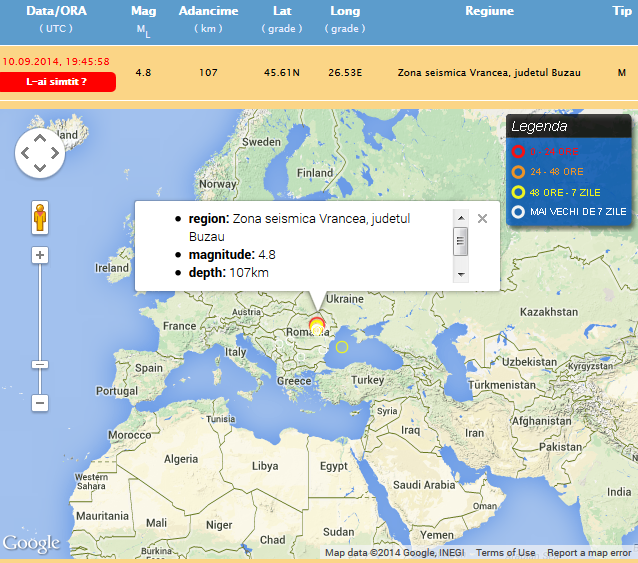Click the zoom slider handle on the map
This screenshot has width=638, height=563.
pos(40,365)
